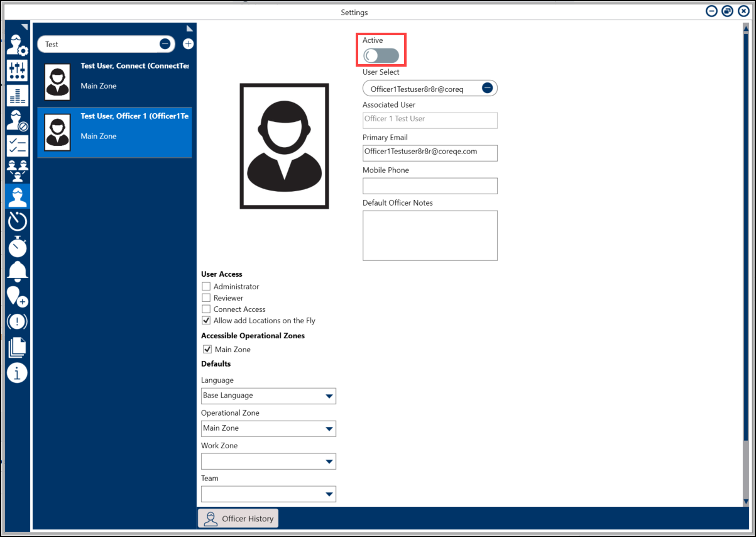
Task: Toggle the Active switch on
Action: pyautogui.click(x=381, y=56)
